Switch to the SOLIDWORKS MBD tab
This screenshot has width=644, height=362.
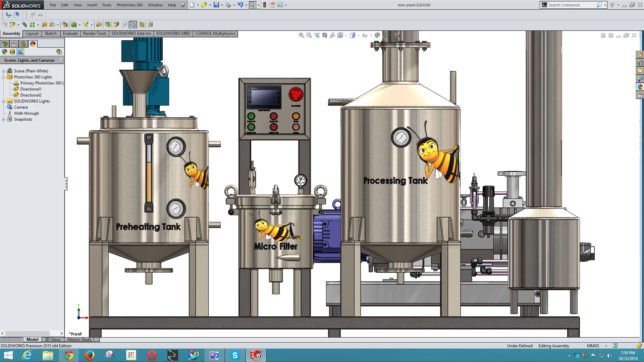(173, 34)
